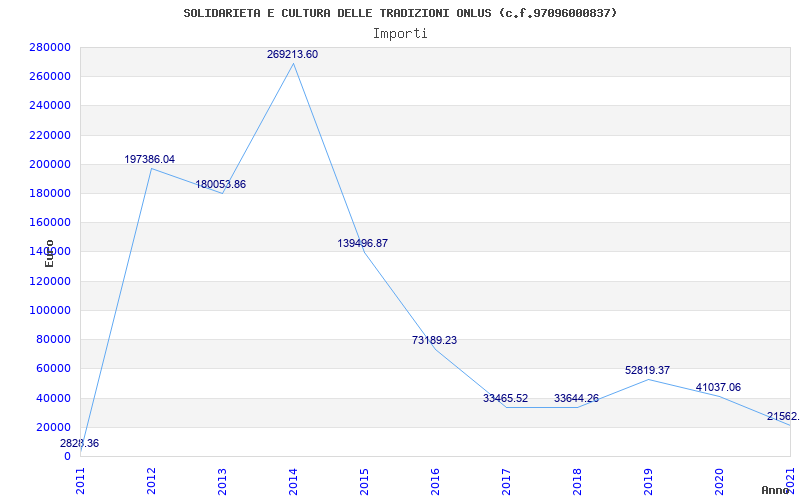This screenshot has height=500, width=800.
Task: Click the 2017 x-axis year label
Action: [x=506, y=482]
